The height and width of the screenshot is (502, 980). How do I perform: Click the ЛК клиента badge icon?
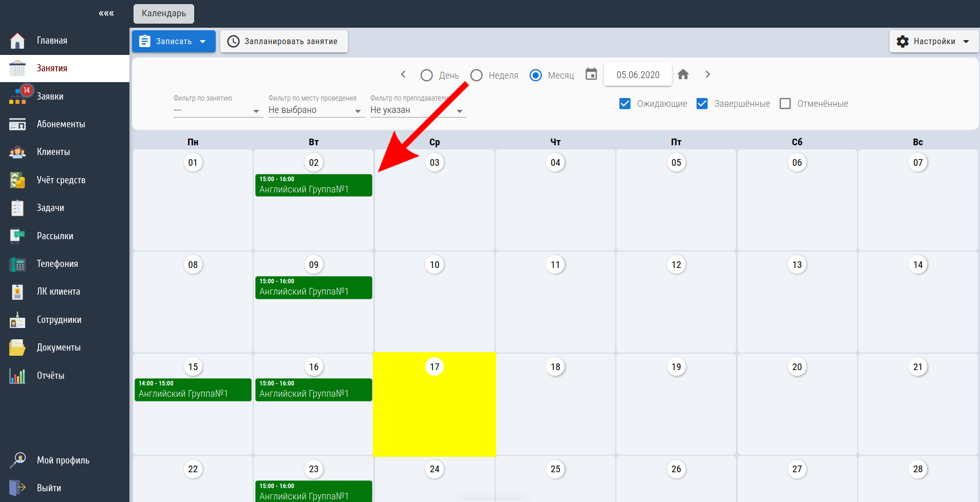tap(17, 292)
